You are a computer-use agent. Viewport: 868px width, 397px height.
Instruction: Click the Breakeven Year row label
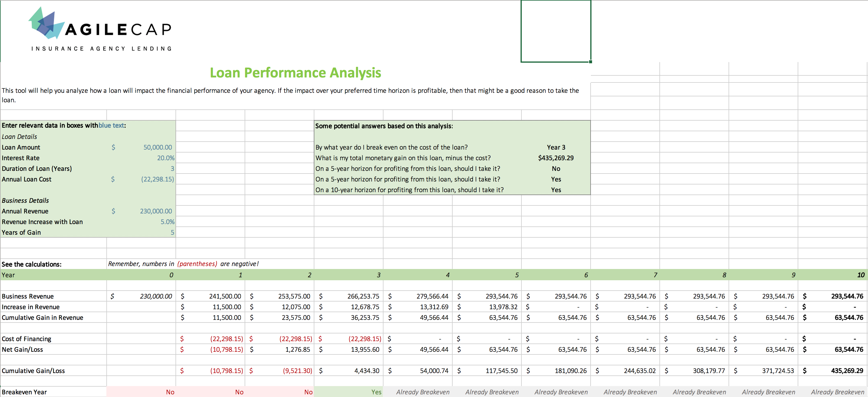click(x=24, y=392)
